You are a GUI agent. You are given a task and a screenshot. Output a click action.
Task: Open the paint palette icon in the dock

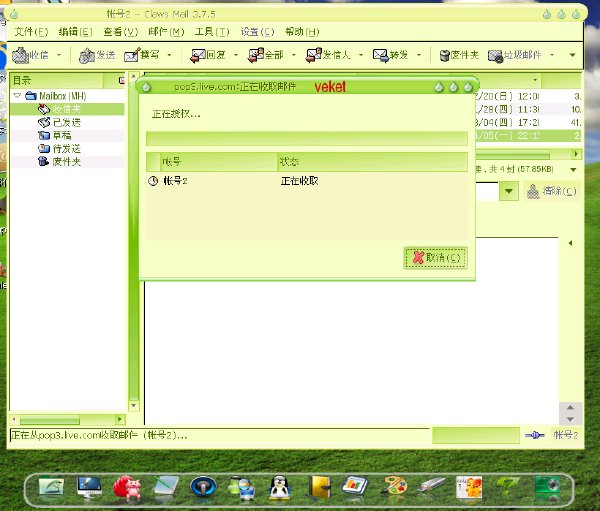[394, 487]
